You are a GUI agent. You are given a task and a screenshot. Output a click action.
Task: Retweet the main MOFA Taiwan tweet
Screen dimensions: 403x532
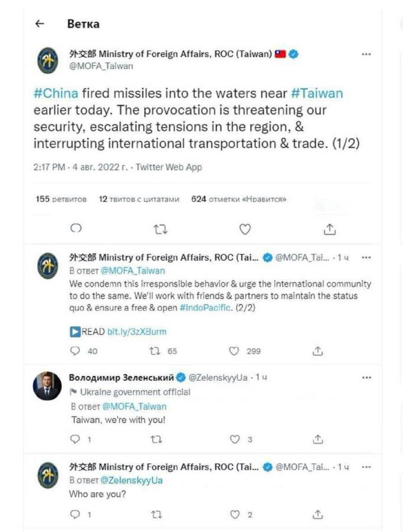click(x=160, y=230)
